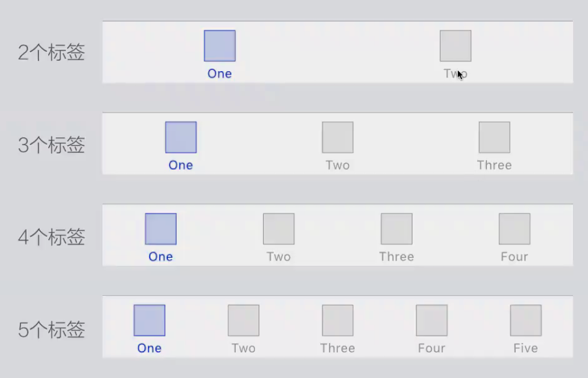
Task: Click the gray Two icon in 2-tab bar
Action: pos(455,46)
